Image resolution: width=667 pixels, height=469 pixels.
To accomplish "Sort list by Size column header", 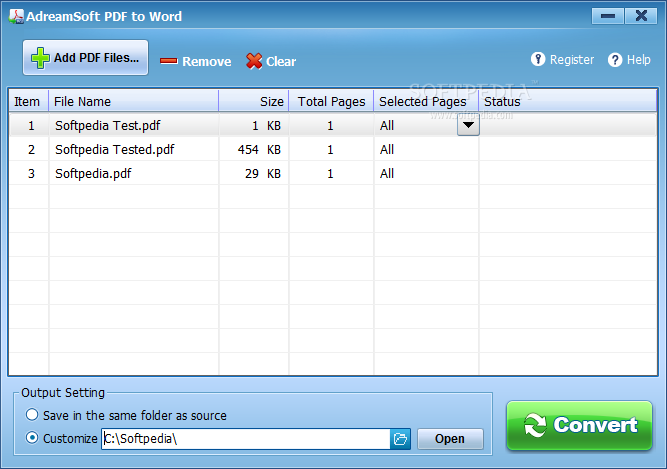I will click(x=254, y=101).
